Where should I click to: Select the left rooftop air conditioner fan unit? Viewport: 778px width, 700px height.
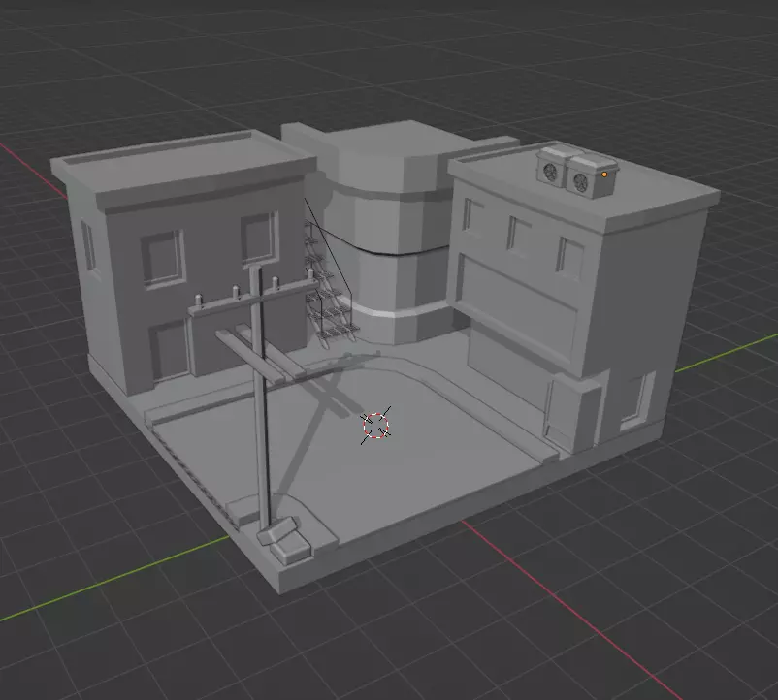pyautogui.click(x=552, y=166)
